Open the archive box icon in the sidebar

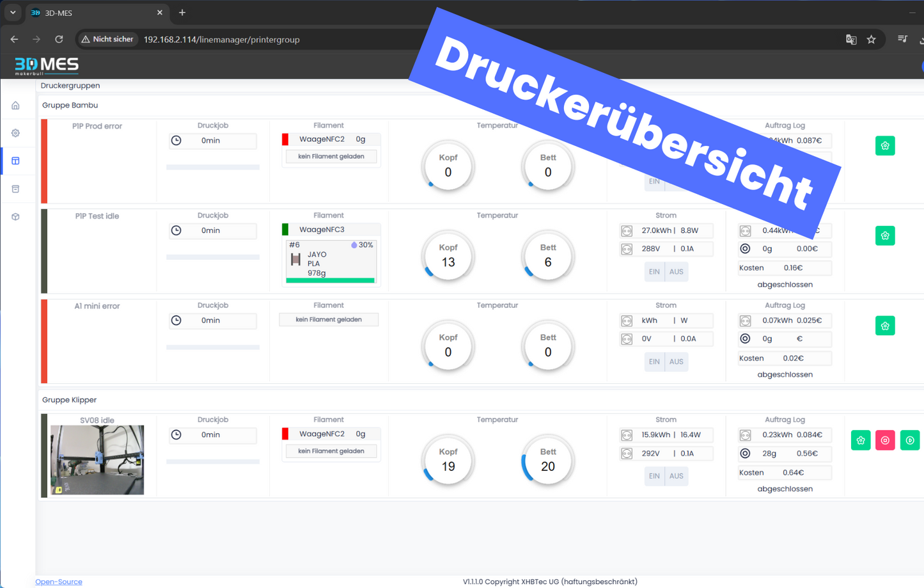tap(15, 189)
